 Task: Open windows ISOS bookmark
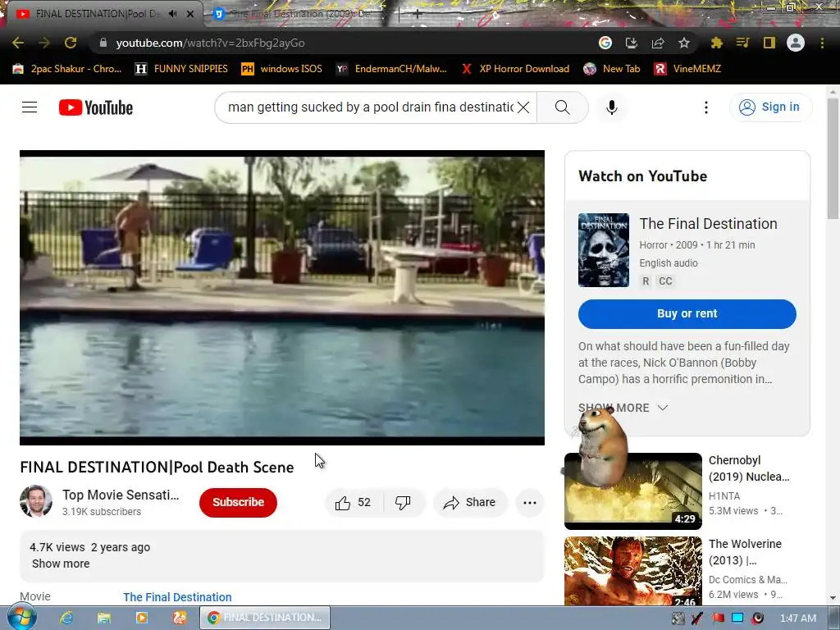[282, 69]
